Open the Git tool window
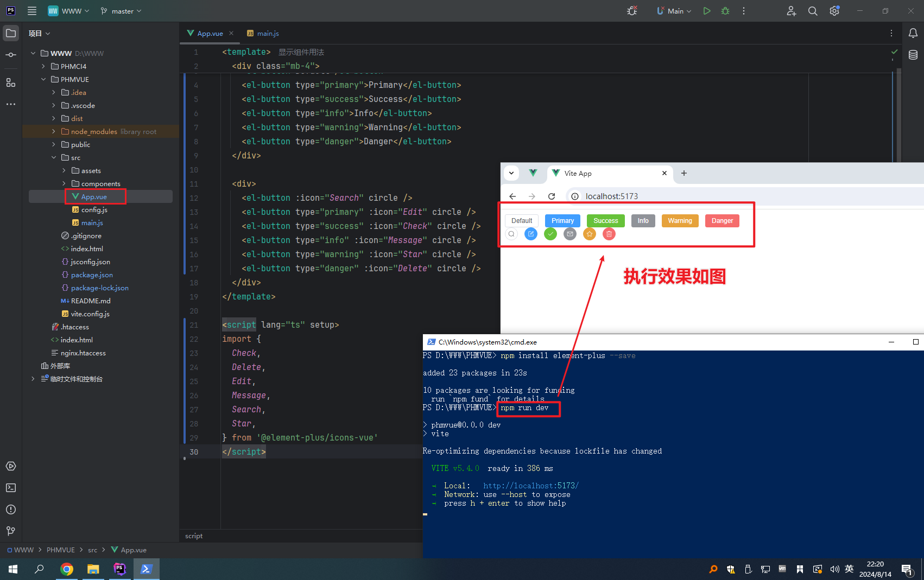 tap(11, 531)
